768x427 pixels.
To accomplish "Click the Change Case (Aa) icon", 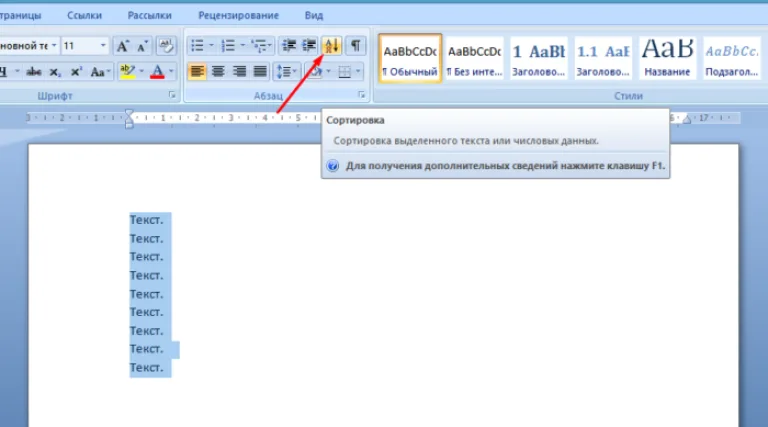I will tap(97, 72).
